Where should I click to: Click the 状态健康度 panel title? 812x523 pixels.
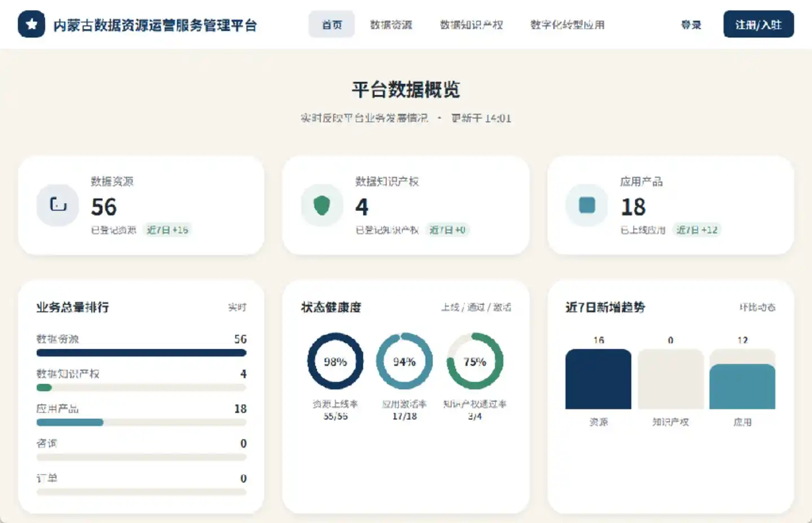(331, 307)
